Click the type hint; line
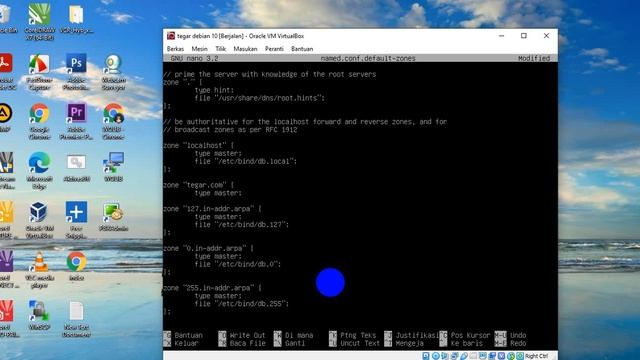This screenshot has height=360, width=640. (214, 90)
